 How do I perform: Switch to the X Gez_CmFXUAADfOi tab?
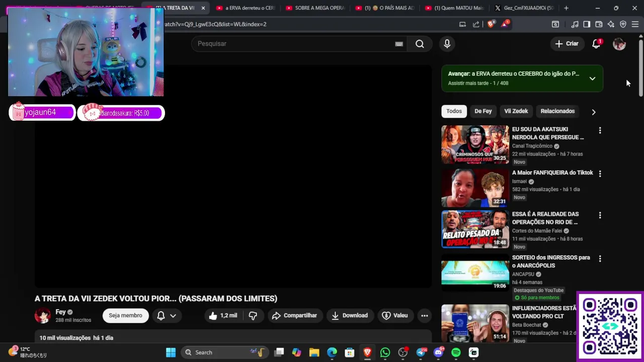point(524,8)
